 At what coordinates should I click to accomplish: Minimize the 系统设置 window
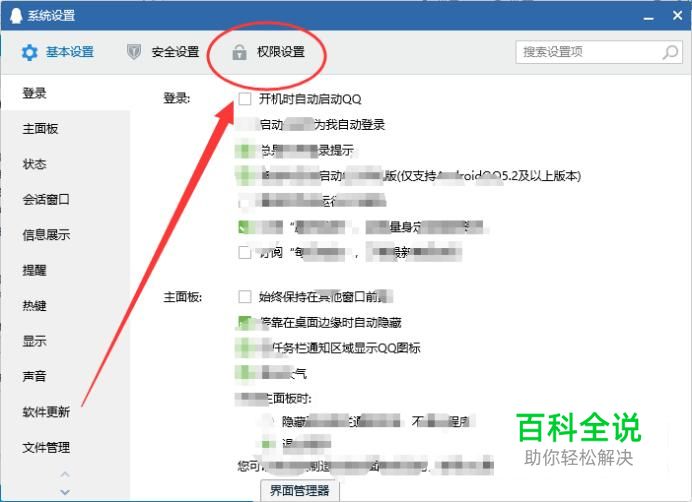coord(648,19)
